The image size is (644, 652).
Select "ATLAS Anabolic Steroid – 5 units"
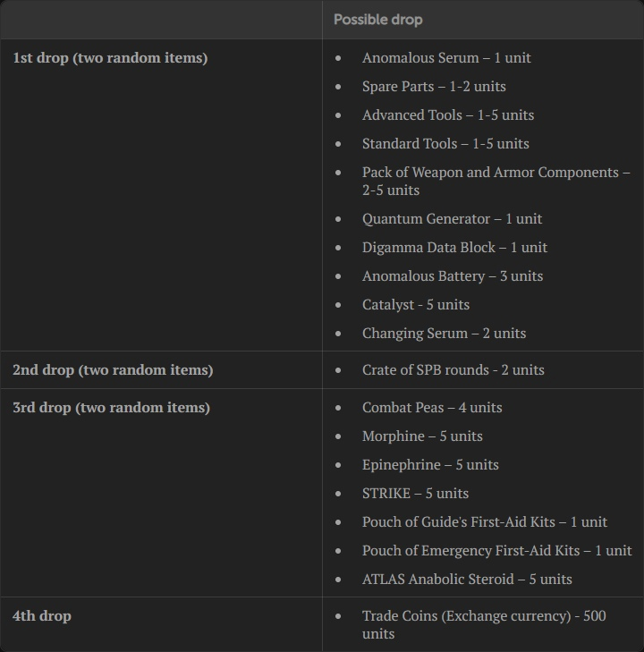[x=467, y=580]
